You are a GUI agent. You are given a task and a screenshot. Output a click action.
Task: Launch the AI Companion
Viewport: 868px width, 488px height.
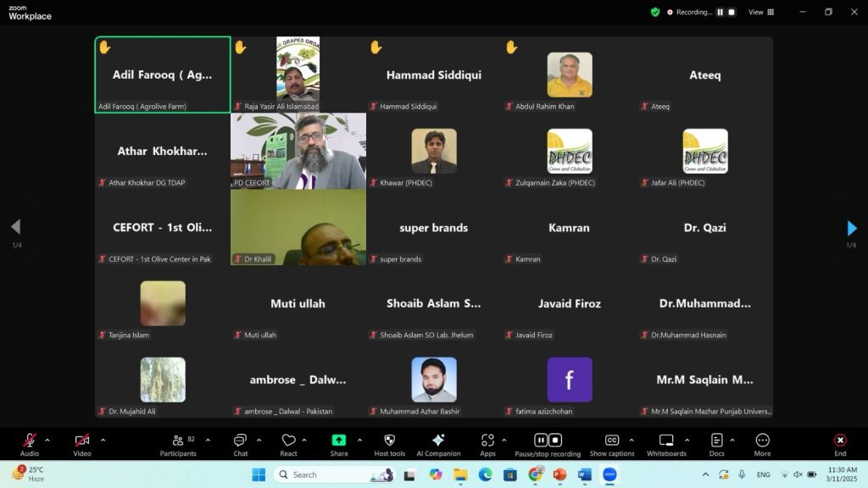point(438,444)
